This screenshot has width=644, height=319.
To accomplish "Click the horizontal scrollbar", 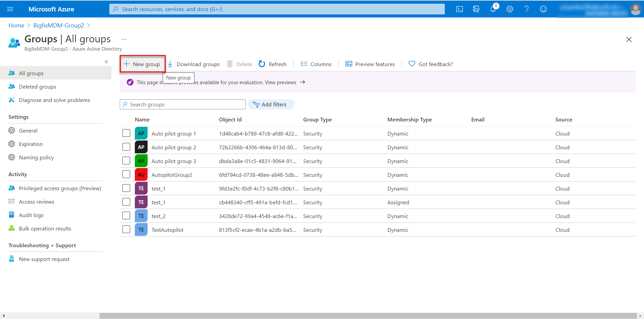I will [368, 316].
